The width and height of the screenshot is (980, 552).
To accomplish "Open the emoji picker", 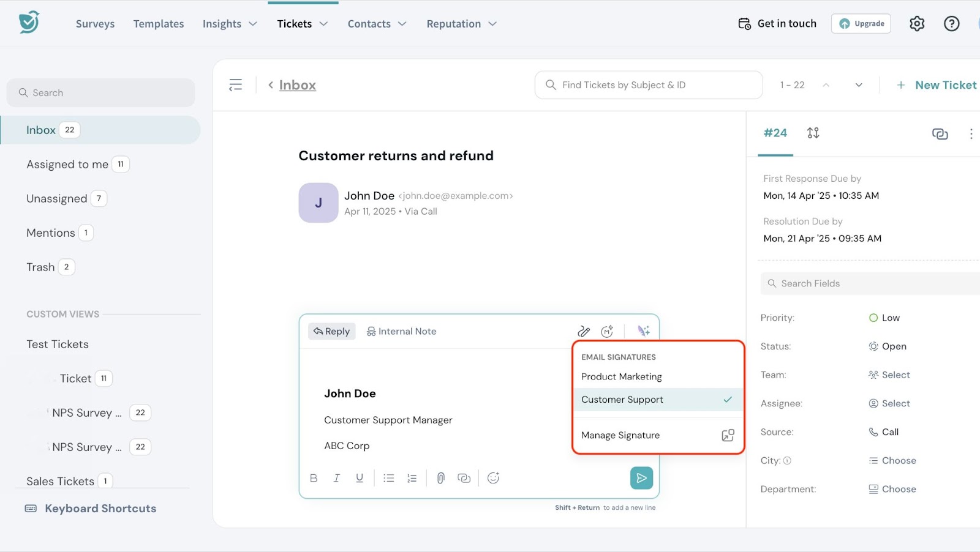I will point(493,478).
